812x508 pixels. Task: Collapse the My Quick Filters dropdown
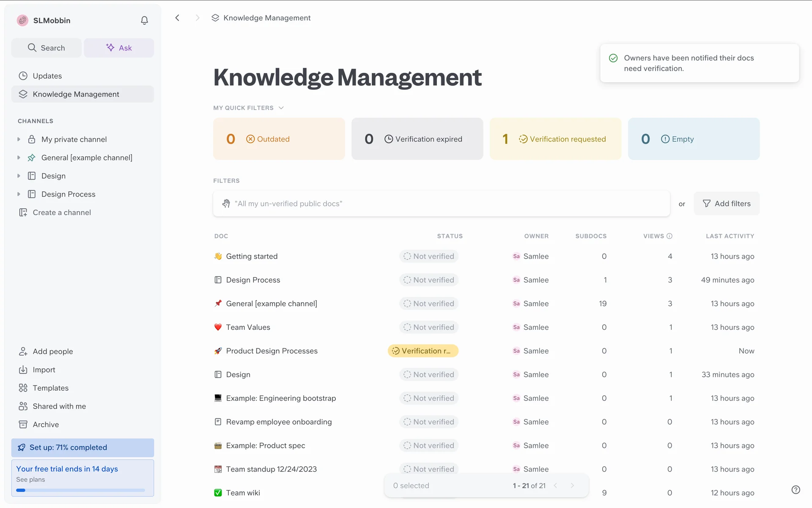click(281, 108)
